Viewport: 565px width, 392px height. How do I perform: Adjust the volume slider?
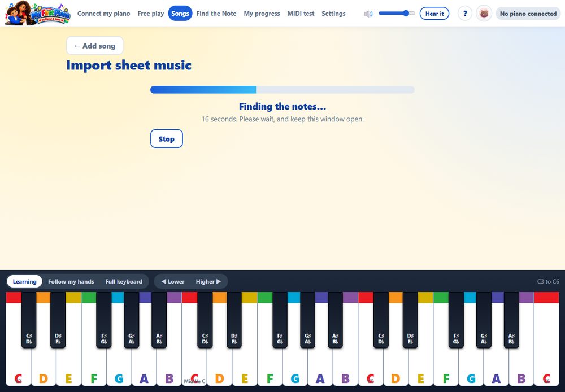click(397, 14)
